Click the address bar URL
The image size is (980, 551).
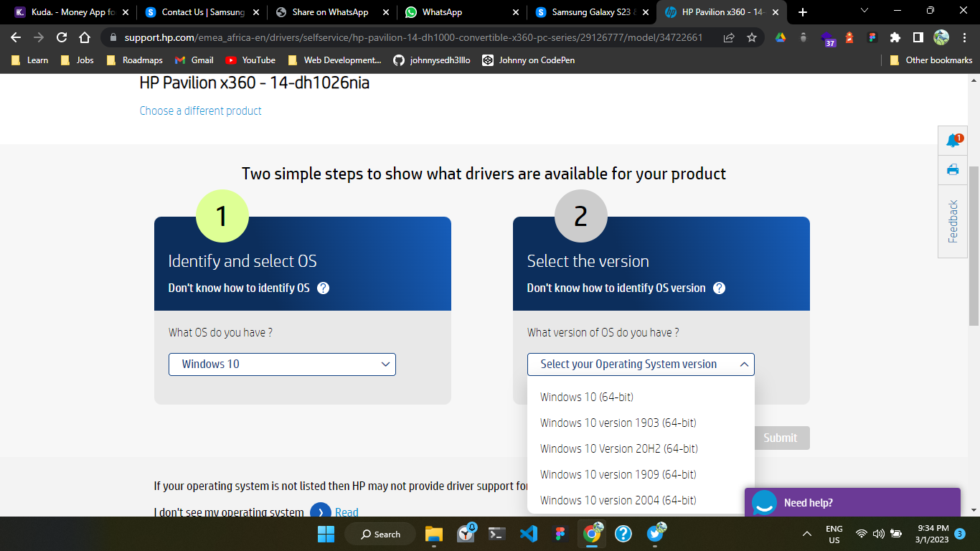[x=413, y=37]
